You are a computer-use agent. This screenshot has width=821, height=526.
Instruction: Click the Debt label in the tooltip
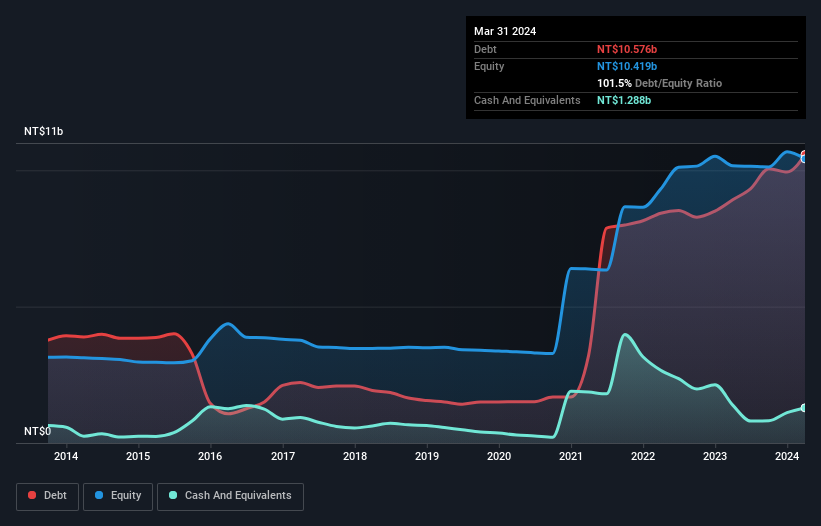[485, 49]
